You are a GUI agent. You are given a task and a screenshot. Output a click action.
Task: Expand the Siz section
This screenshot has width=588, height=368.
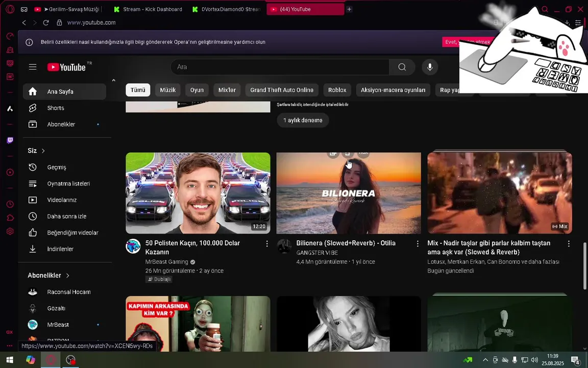36,151
